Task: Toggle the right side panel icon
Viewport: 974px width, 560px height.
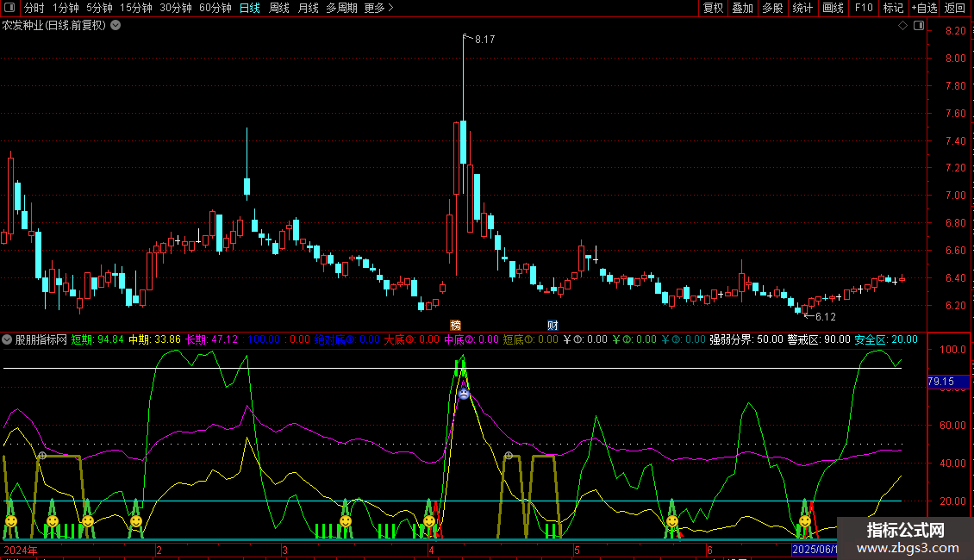Action: point(919,26)
